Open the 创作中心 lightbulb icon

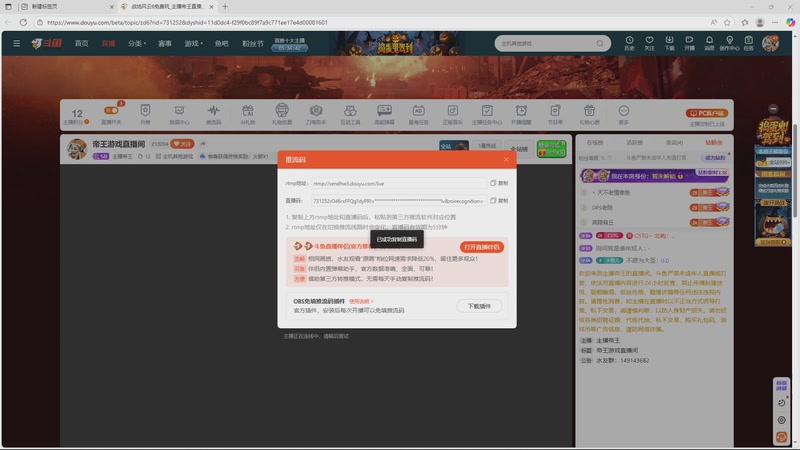click(x=729, y=43)
